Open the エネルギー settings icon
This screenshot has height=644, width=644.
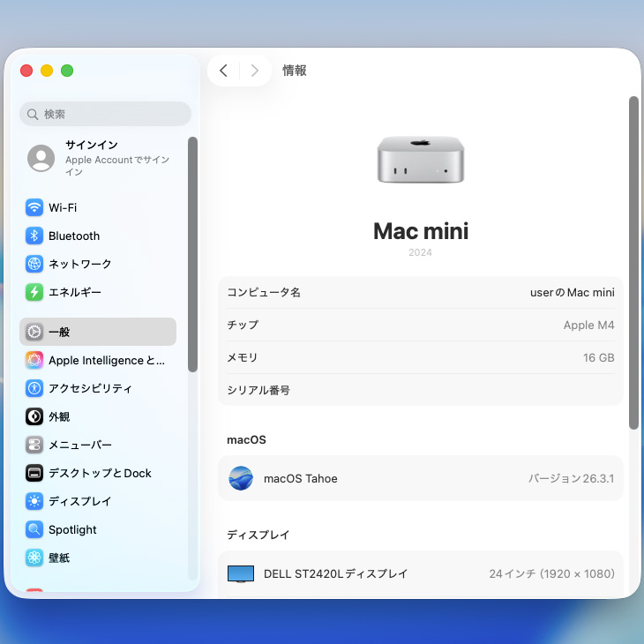click(x=34, y=292)
